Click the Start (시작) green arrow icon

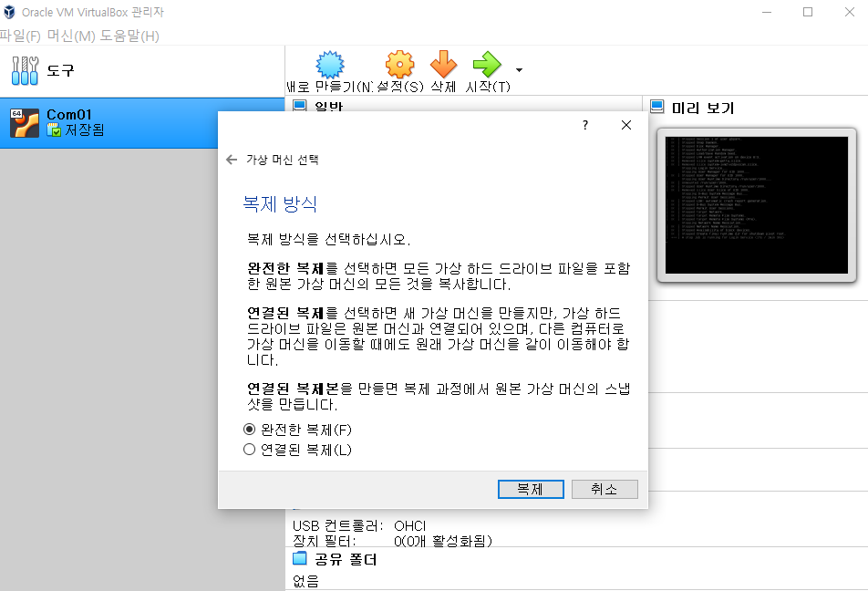[x=487, y=64]
